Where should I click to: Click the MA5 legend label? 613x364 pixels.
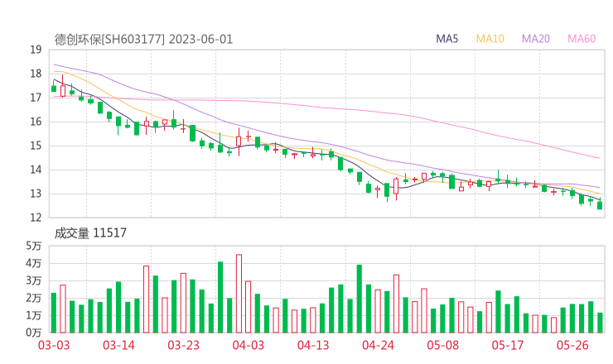(446, 39)
